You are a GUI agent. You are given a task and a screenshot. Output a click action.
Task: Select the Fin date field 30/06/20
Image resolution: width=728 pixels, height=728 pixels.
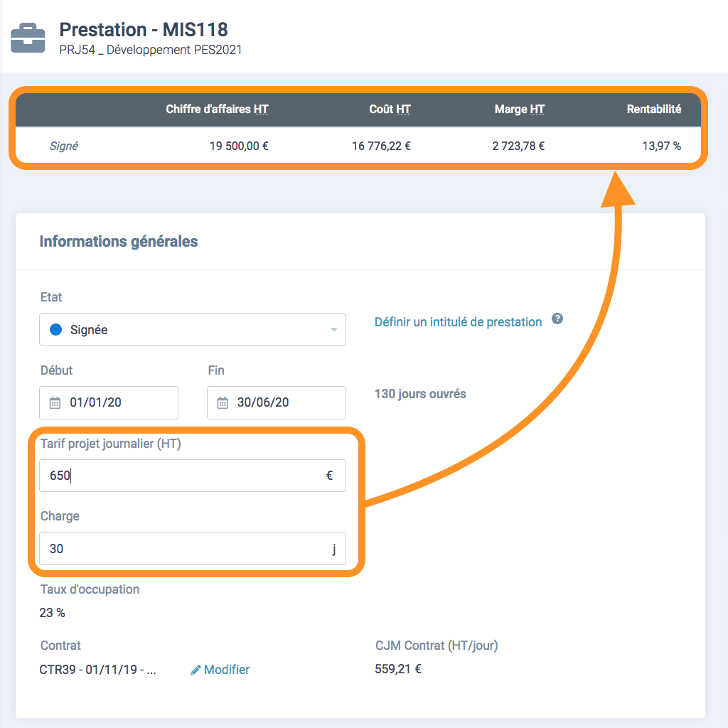pos(277,402)
